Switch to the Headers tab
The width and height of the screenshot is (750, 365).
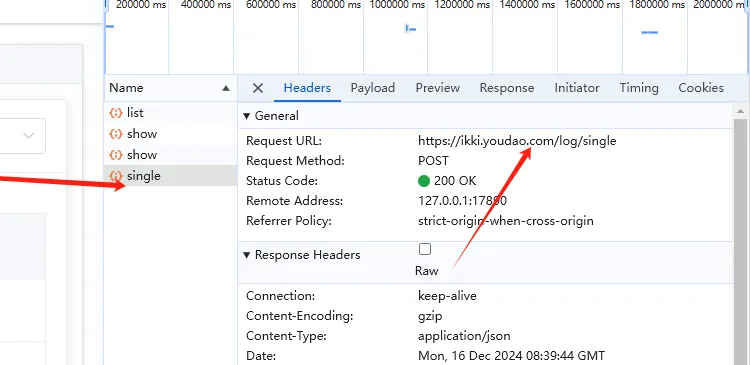[x=307, y=88]
